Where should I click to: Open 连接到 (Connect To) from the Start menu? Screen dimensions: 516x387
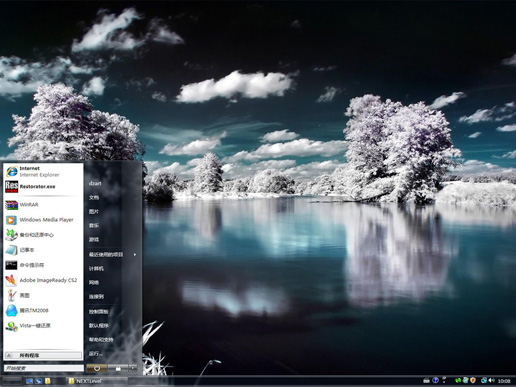tap(113, 297)
